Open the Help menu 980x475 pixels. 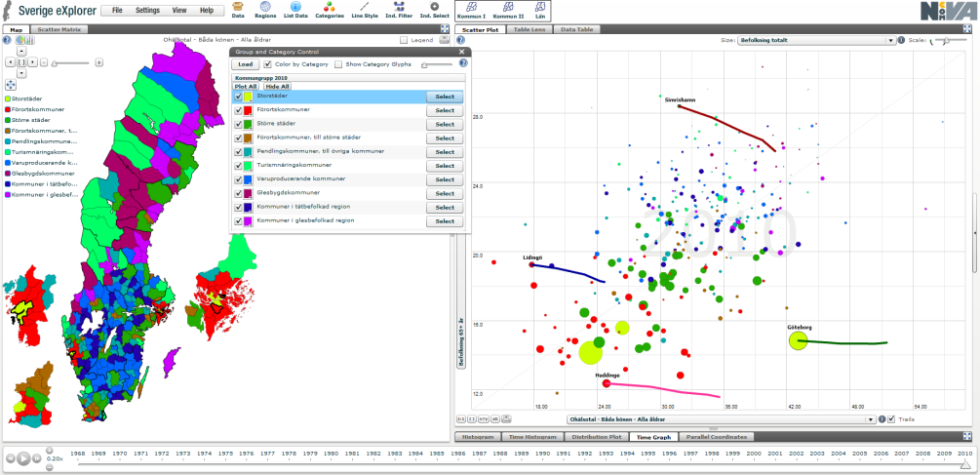pos(207,11)
